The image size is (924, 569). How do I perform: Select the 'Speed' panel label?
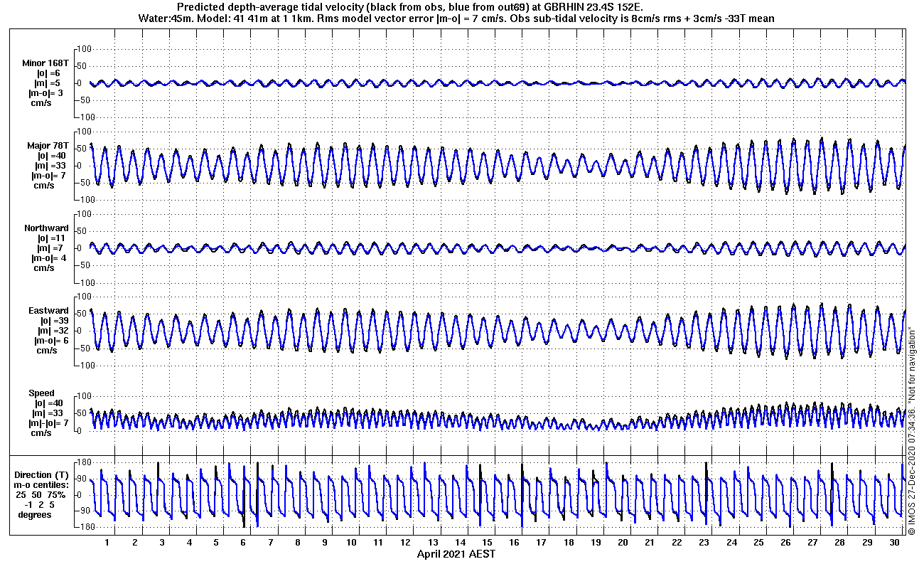pyautogui.click(x=41, y=393)
